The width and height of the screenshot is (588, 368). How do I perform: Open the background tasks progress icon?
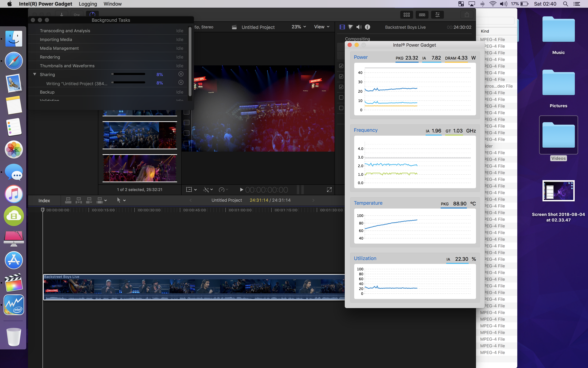click(x=92, y=14)
